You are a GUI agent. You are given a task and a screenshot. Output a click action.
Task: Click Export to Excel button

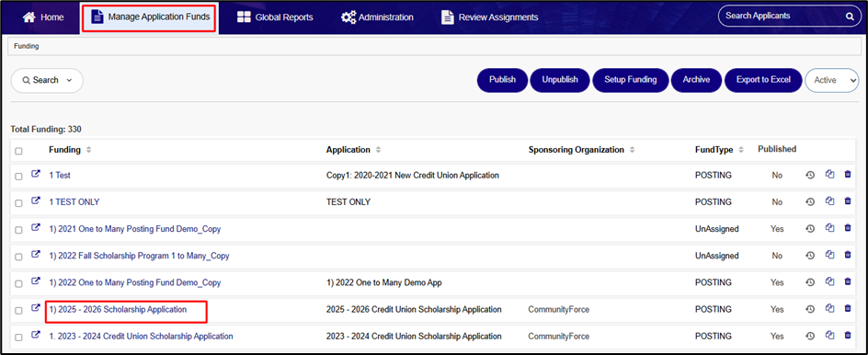pos(763,80)
